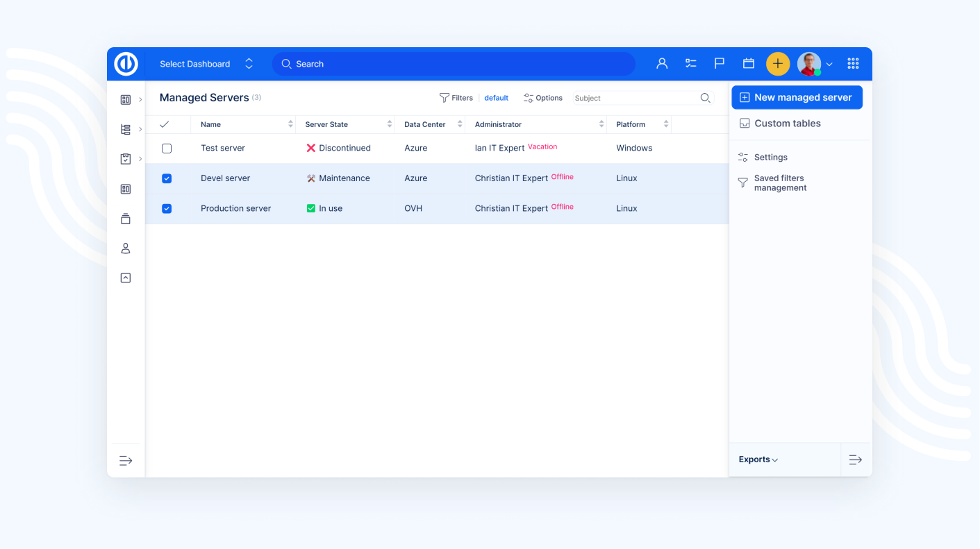The height and width of the screenshot is (549, 980).
Task: Open the Options menu above the table
Action: click(x=543, y=98)
